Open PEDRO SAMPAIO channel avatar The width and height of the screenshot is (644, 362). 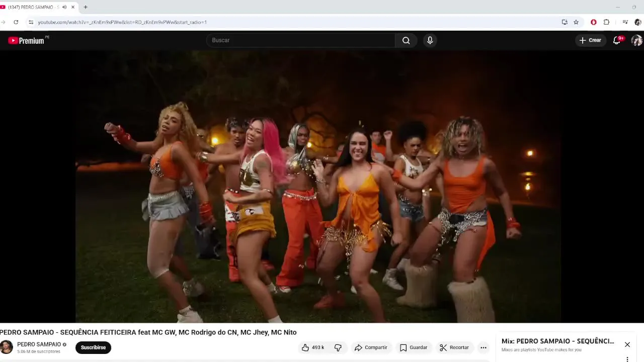(6, 347)
